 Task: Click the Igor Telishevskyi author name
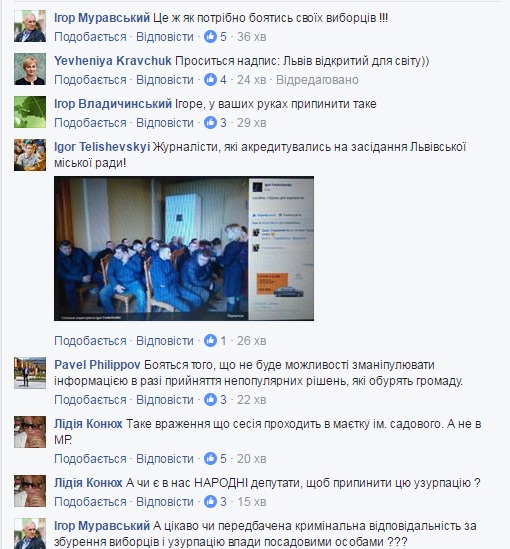point(102,147)
